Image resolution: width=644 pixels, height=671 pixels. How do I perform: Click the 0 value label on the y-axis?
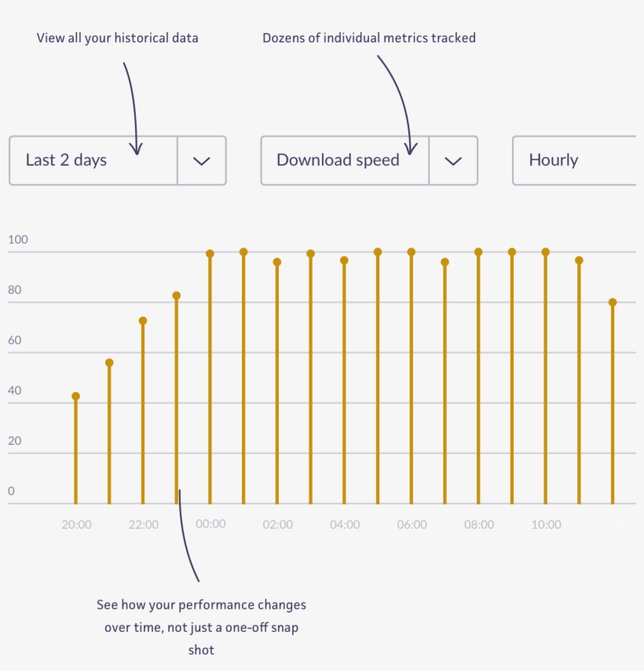point(10,490)
